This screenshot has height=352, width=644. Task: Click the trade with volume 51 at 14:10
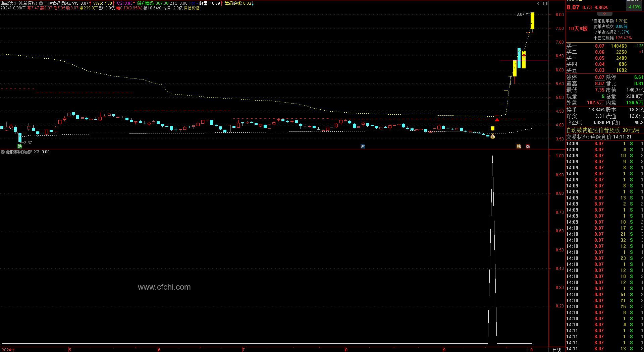pos(605,294)
